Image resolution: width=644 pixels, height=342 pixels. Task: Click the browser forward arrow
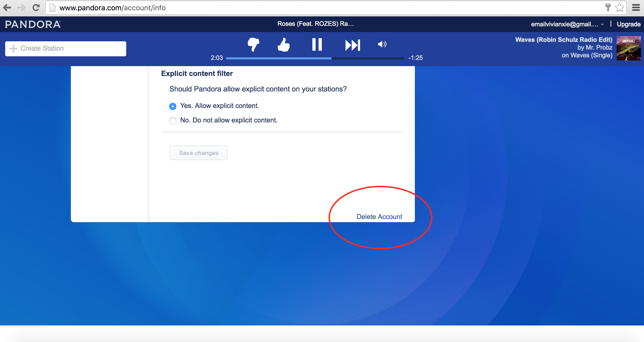tap(21, 8)
